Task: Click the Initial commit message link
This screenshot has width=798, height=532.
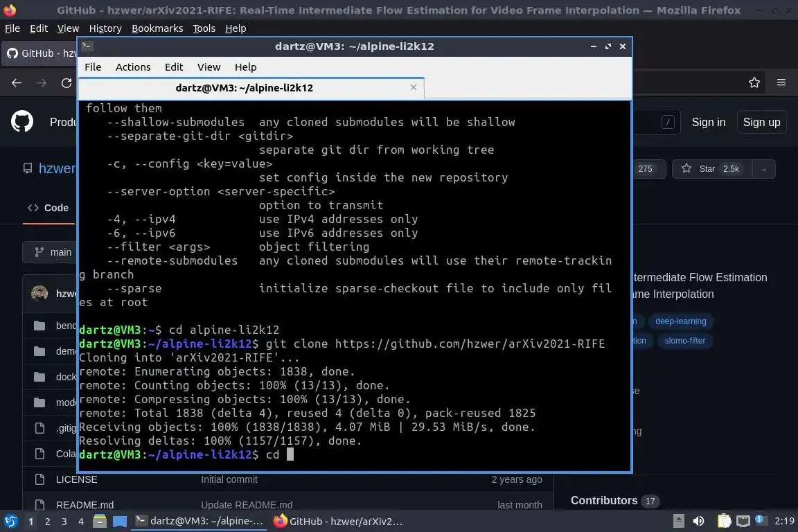Action: pyautogui.click(x=229, y=479)
